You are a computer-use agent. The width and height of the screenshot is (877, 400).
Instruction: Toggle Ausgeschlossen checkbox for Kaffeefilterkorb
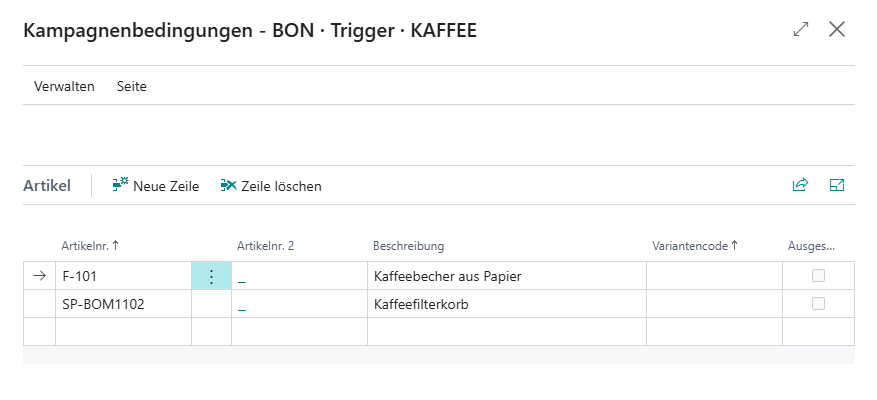pyautogui.click(x=818, y=304)
